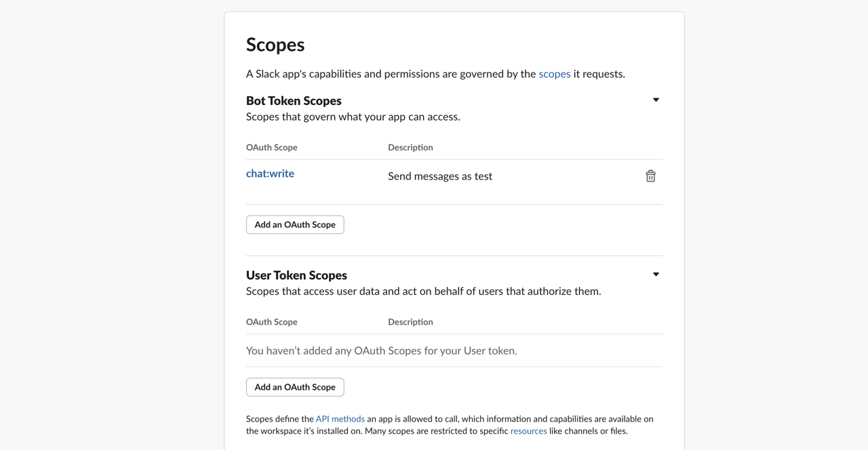Delete the chat:write scope with the trash icon

coord(650,176)
